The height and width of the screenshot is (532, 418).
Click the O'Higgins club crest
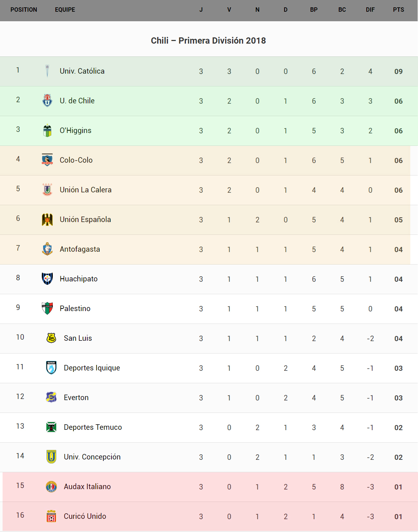coord(47,130)
